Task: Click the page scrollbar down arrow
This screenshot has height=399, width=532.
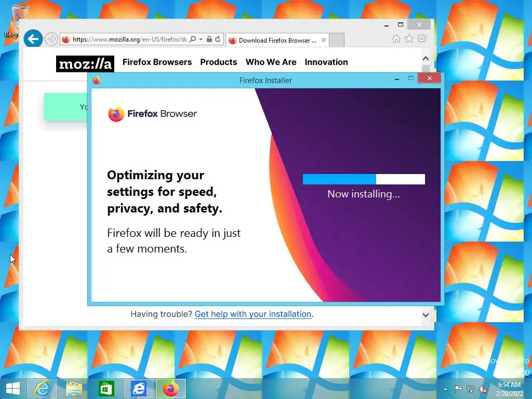Action: click(426, 315)
